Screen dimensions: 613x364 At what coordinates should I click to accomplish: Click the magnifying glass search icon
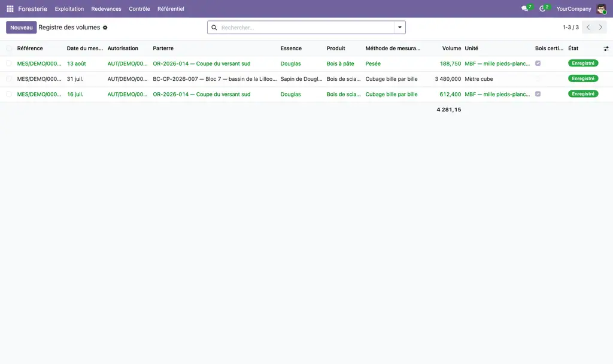[214, 28]
